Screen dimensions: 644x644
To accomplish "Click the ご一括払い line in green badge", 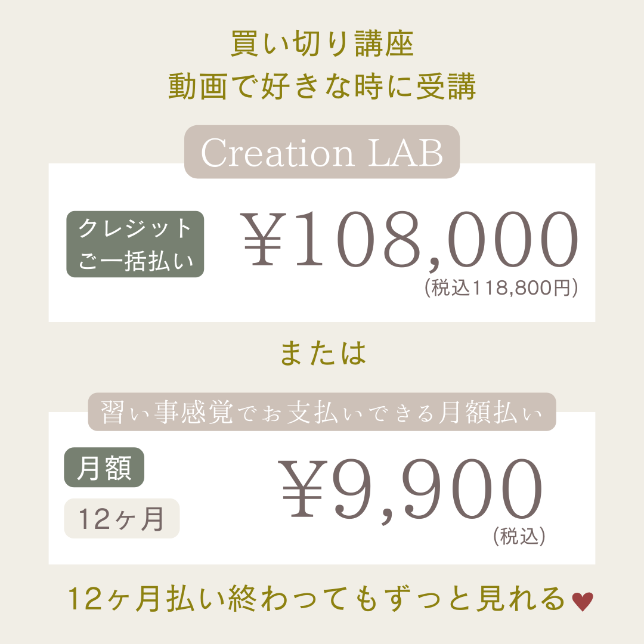I will (x=135, y=261).
